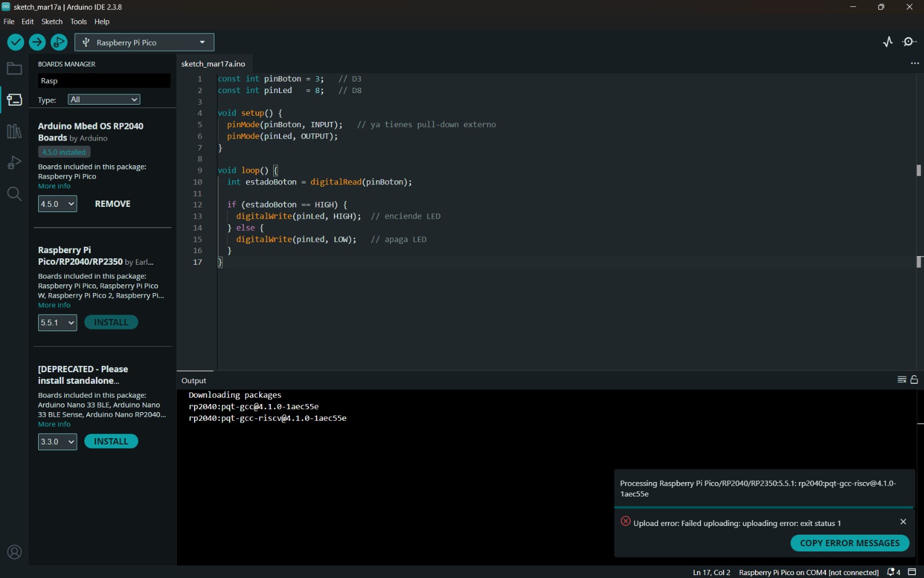This screenshot has height=578, width=924.
Task: Expand the board Type filter dropdown
Action: click(104, 99)
